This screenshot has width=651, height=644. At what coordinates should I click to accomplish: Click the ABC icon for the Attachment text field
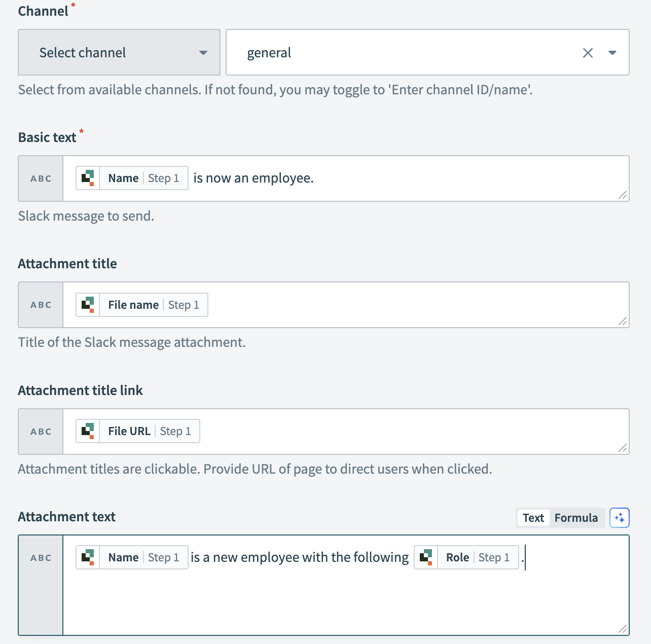coord(41,557)
